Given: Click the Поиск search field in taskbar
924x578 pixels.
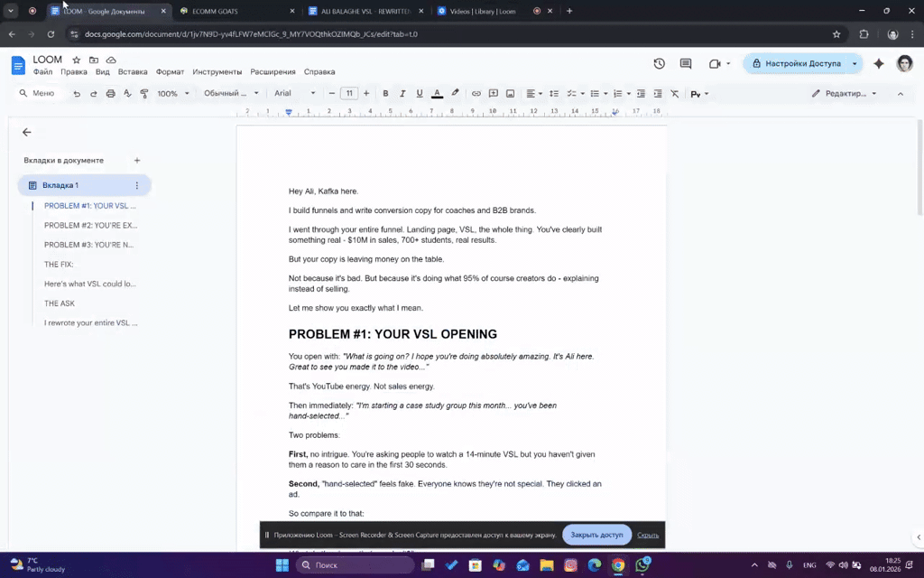Looking at the screenshot, I should coord(355,564).
